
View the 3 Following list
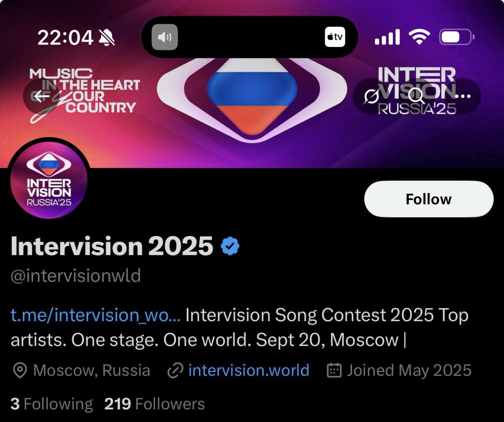click(x=52, y=404)
